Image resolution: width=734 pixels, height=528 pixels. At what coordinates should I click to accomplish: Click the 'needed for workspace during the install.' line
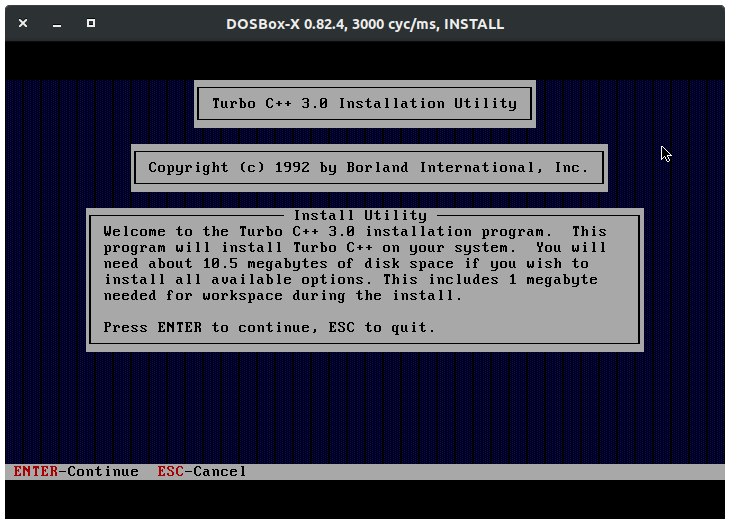click(x=283, y=296)
